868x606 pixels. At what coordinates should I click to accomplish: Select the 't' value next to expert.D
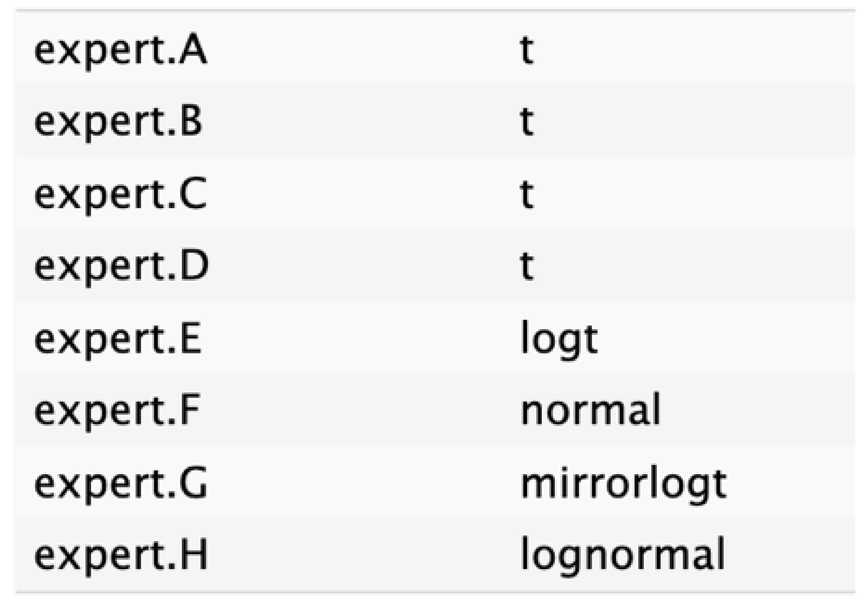527,267
